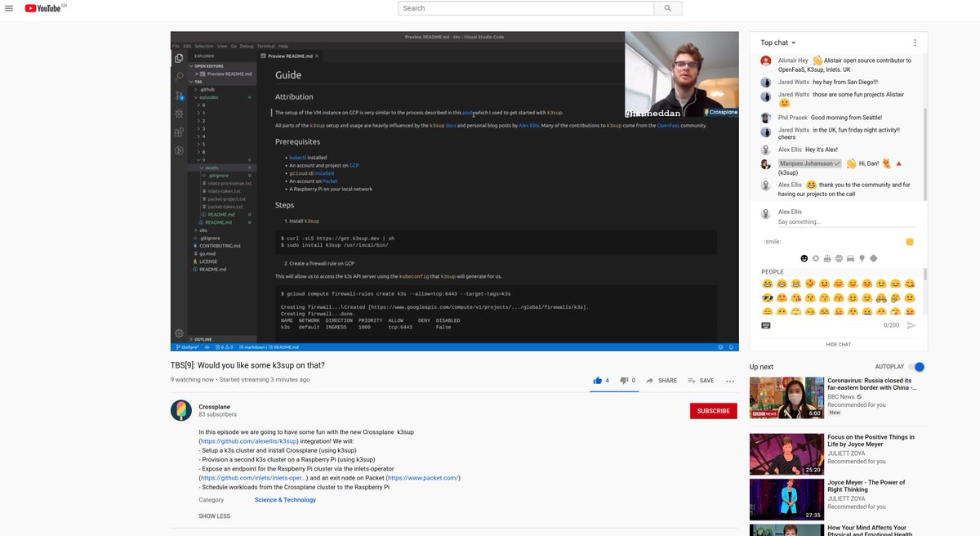
Task: Select the Nature emoji category icon
Action: 815,258
